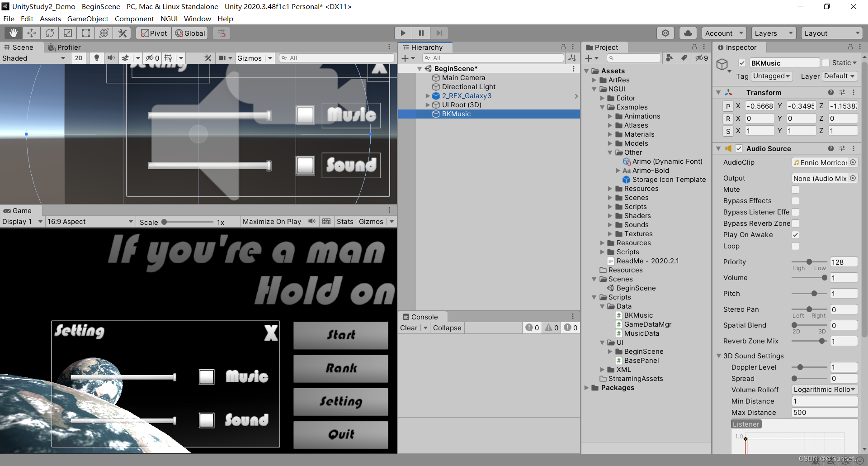
Task: Open Audio Source more options menu
Action: coord(854,148)
